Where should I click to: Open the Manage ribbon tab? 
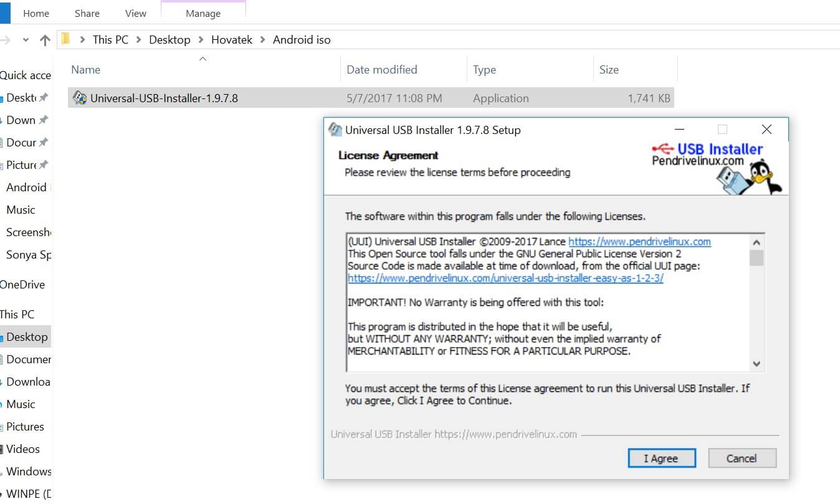coord(203,12)
